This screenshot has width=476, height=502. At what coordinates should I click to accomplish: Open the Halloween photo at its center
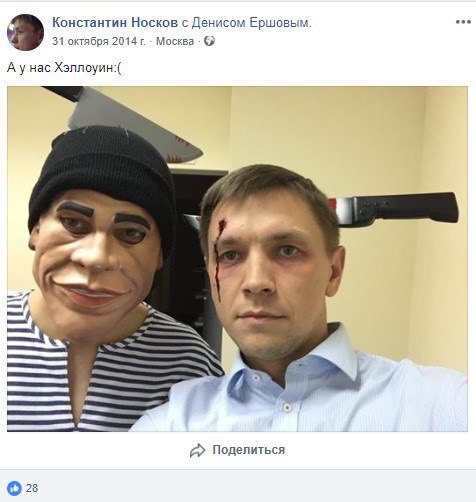pyautogui.click(x=237, y=259)
